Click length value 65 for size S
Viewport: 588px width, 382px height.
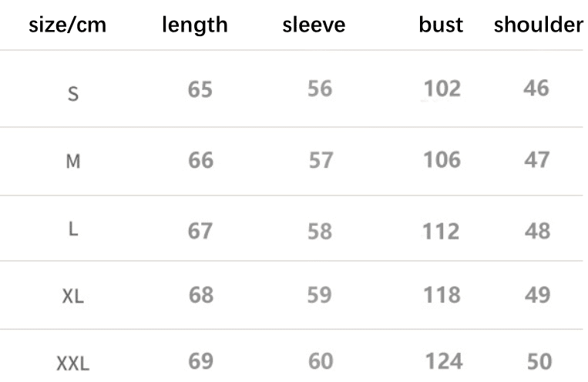pos(200,89)
